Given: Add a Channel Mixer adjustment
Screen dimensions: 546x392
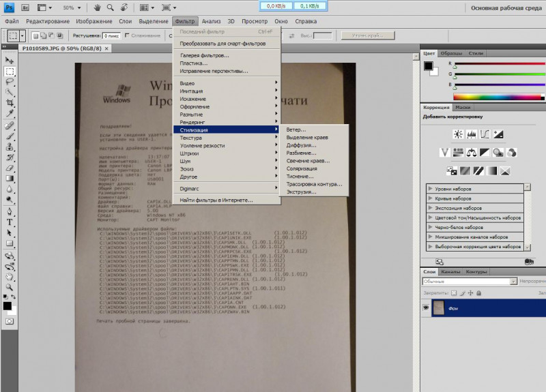Looking at the screenshot, I should click(x=511, y=152).
